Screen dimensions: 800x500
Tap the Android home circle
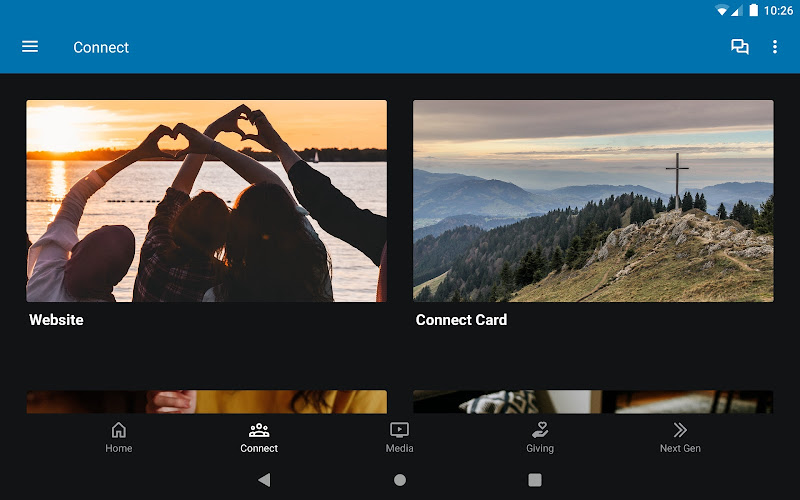(x=400, y=480)
